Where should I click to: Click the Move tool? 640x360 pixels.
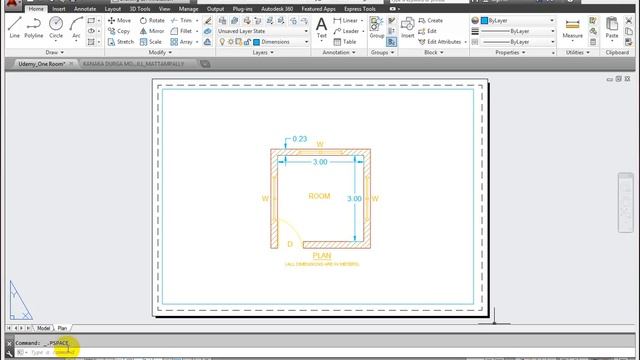[x=119, y=20]
